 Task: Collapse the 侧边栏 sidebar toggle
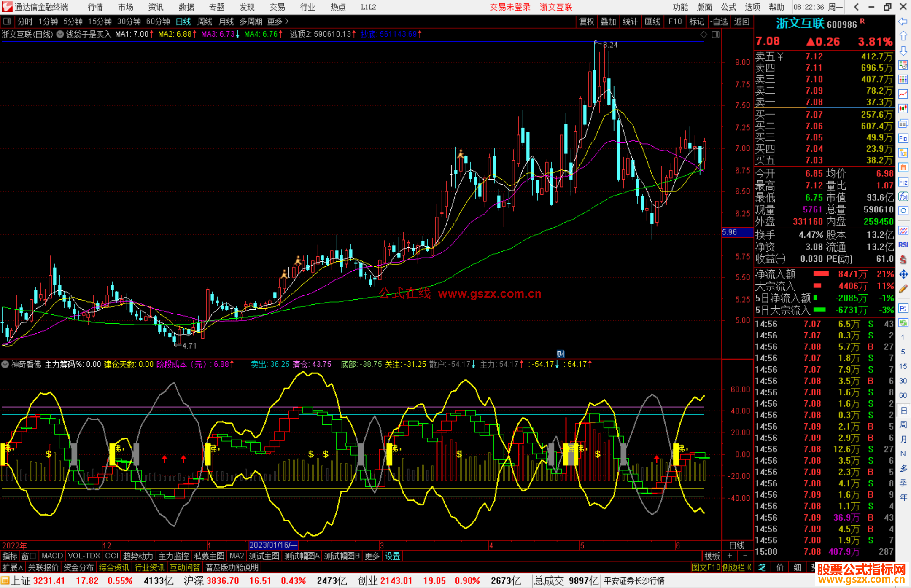click(736, 568)
